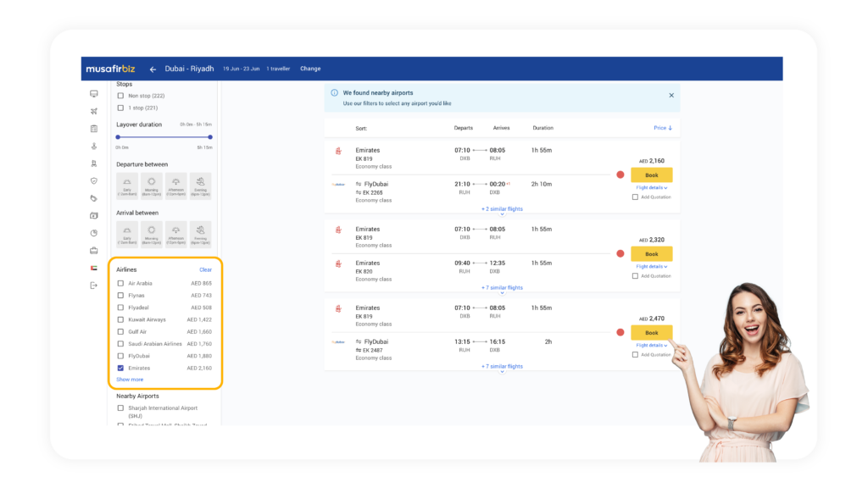The image size is (868, 488).
Task: Sort by Duration column
Action: point(543,128)
